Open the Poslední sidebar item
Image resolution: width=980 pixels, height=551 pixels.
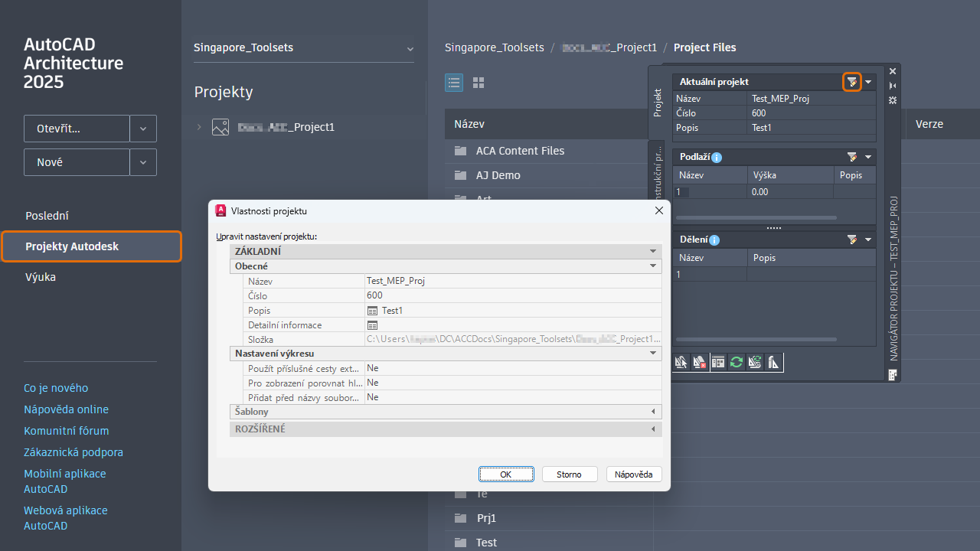[47, 216]
